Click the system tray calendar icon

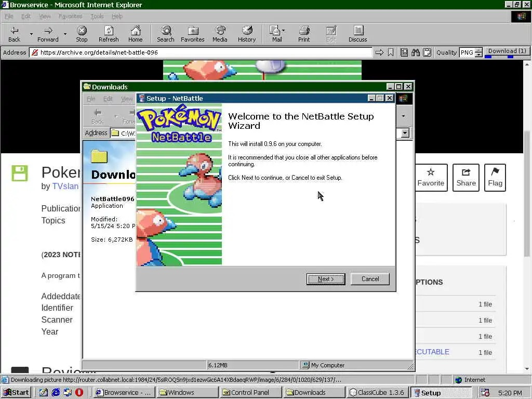coord(485,393)
